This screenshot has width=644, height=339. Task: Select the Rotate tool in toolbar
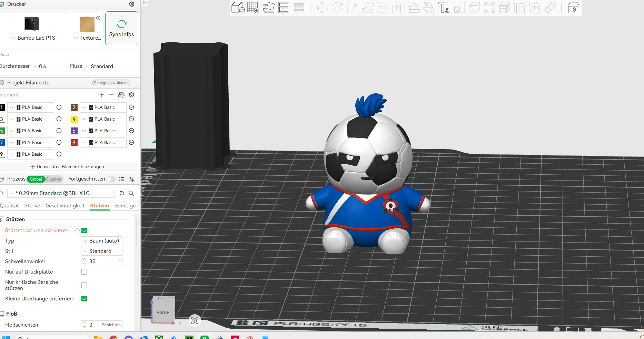[337, 8]
